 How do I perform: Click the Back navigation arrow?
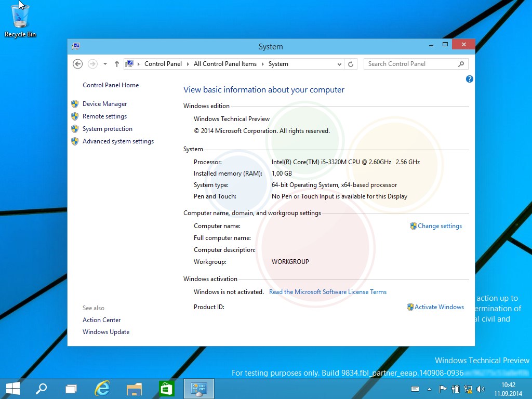click(x=78, y=64)
